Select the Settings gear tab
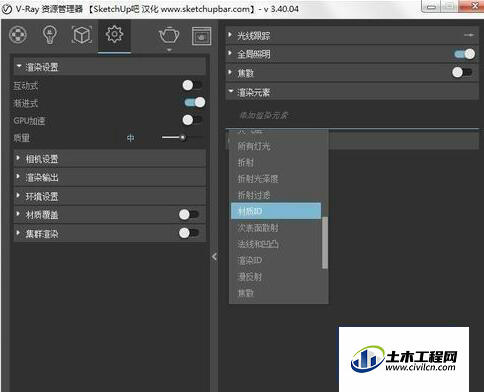484x392 pixels. coord(114,34)
